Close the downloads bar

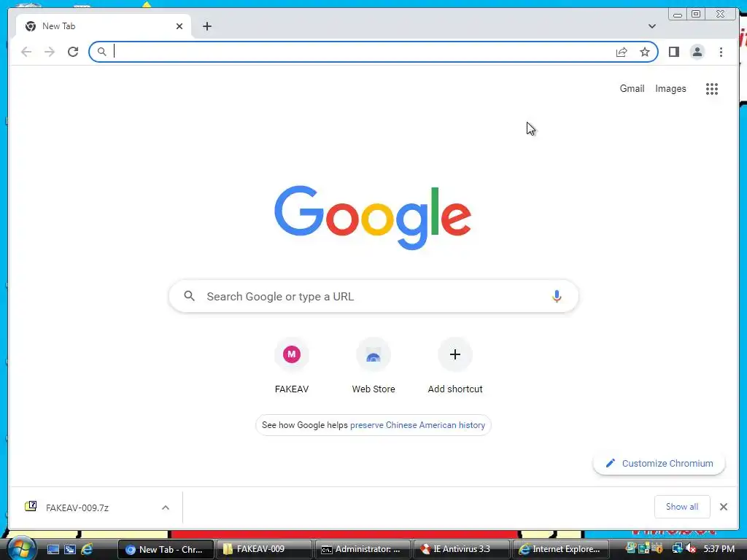pyautogui.click(x=723, y=507)
